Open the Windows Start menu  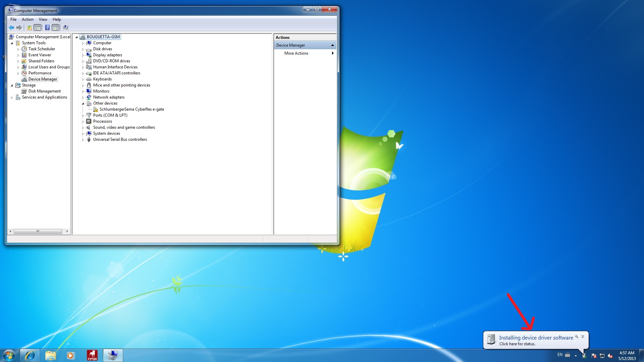click(9, 355)
